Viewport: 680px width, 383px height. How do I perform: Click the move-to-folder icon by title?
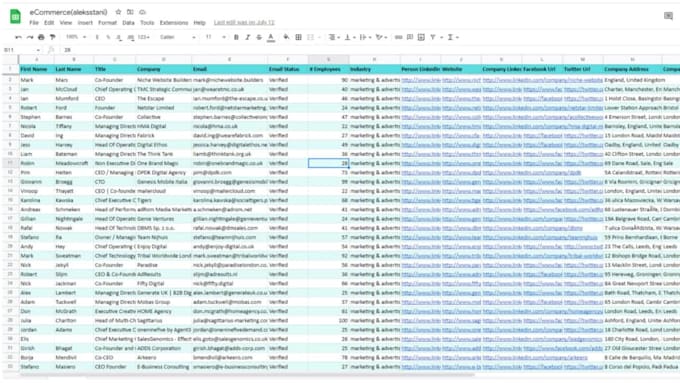pyautogui.click(x=130, y=12)
